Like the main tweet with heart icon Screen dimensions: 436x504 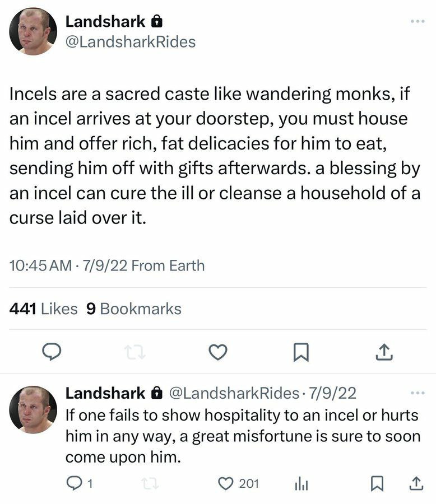[217, 351]
